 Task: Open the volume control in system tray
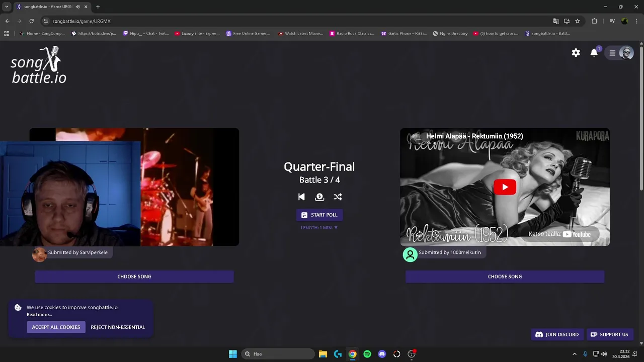click(604, 354)
